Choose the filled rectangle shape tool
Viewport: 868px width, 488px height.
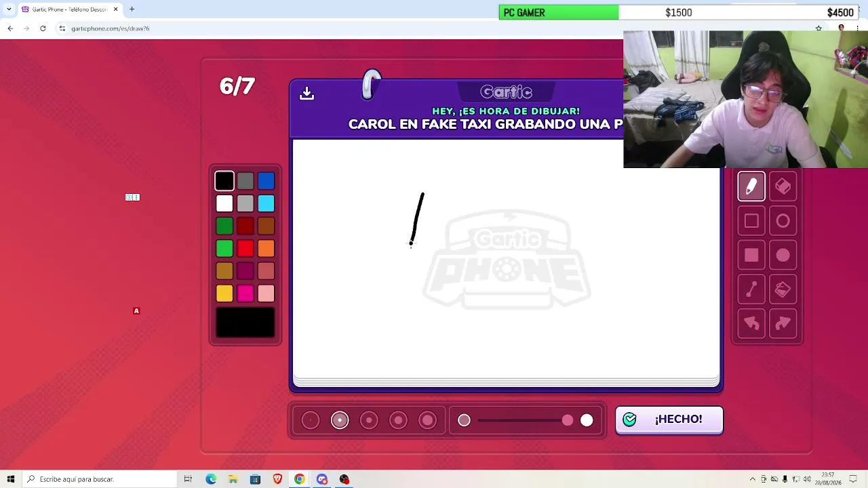[751, 256]
